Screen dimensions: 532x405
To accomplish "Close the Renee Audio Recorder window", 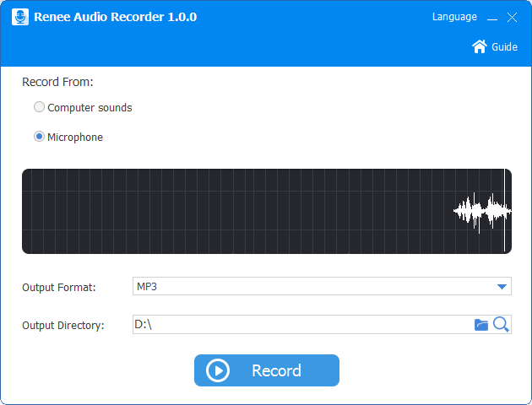I will (512, 18).
